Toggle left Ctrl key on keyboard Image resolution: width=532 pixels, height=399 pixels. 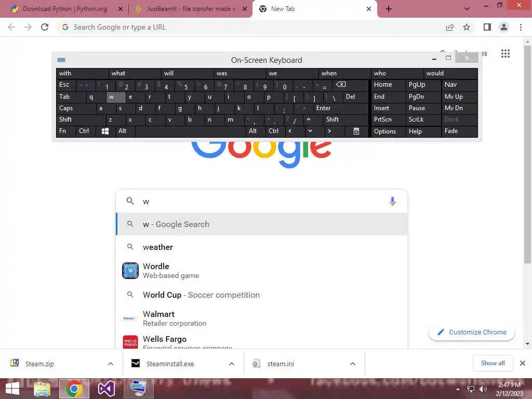[x=86, y=131]
